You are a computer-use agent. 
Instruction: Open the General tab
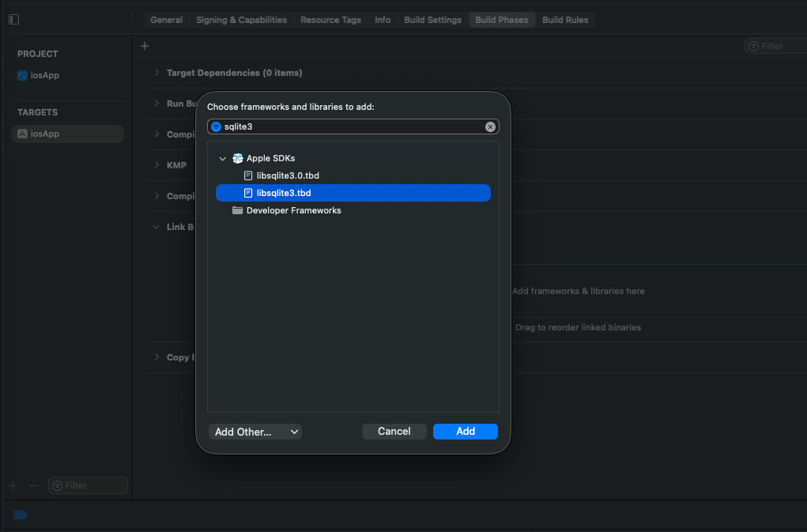[x=166, y=20]
